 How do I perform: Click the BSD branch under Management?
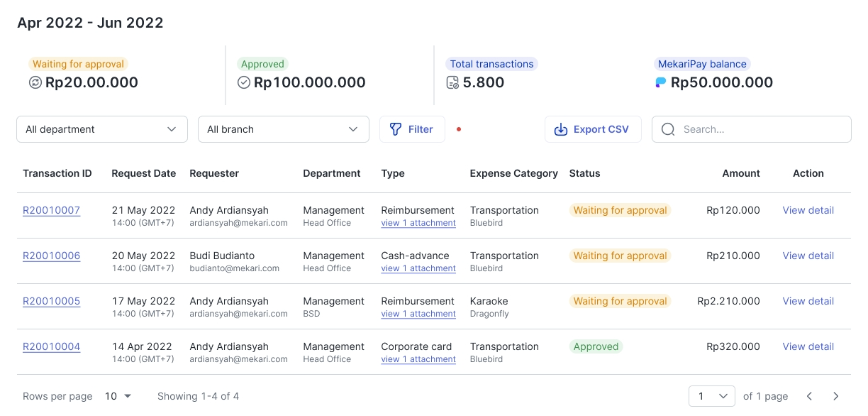coord(311,314)
